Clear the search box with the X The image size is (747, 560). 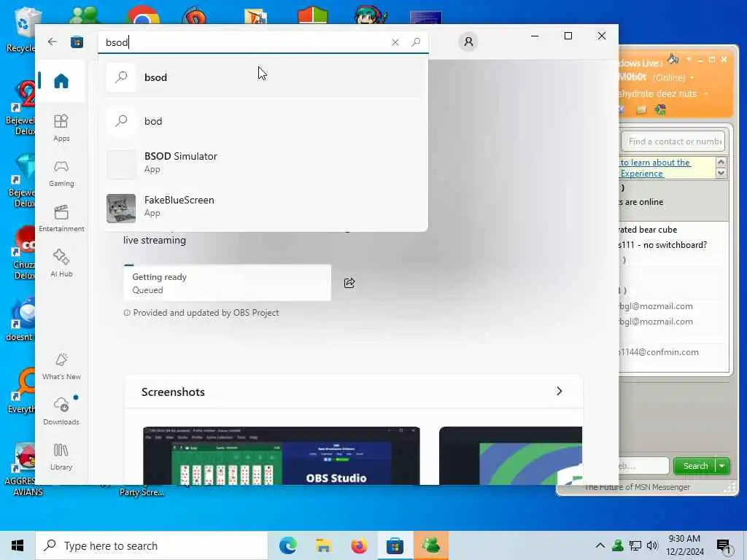click(395, 42)
